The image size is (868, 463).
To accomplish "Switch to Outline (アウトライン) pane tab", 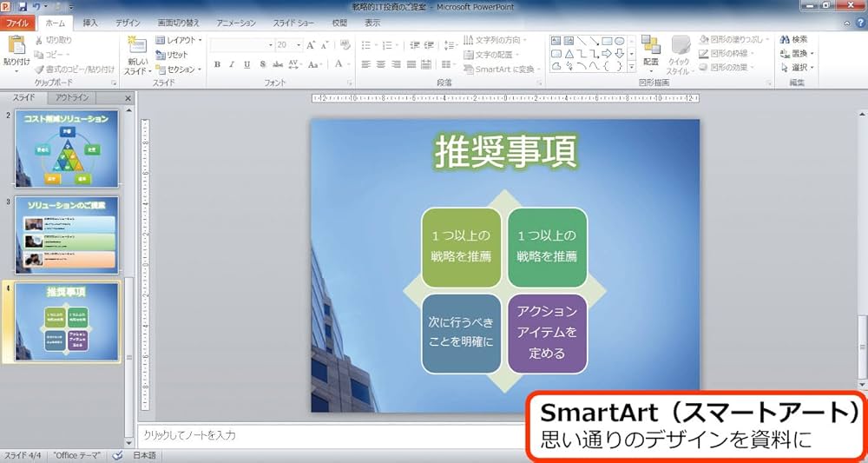I will coord(72,98).
